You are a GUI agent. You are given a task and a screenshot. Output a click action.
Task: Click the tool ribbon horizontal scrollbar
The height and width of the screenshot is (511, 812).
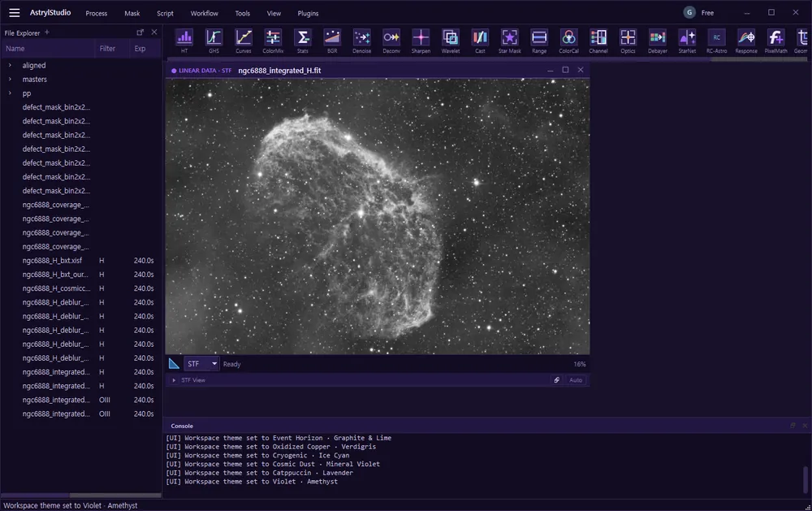click(486, 59)
